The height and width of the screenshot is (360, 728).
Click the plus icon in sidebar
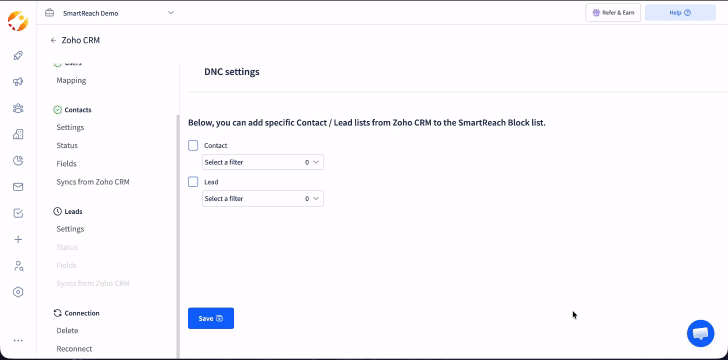18,239
